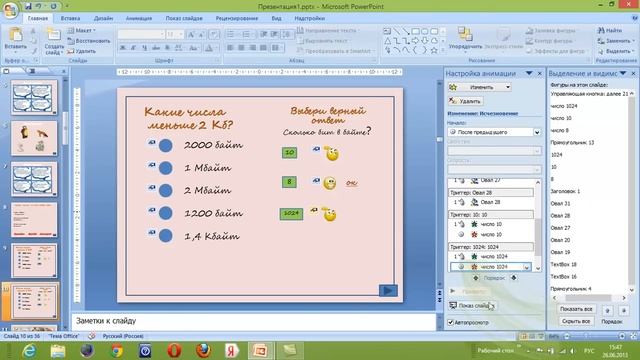Click Удалить in the ribbon slides group
The height and width of the screenshot is (360, 640).
point(82,51)
